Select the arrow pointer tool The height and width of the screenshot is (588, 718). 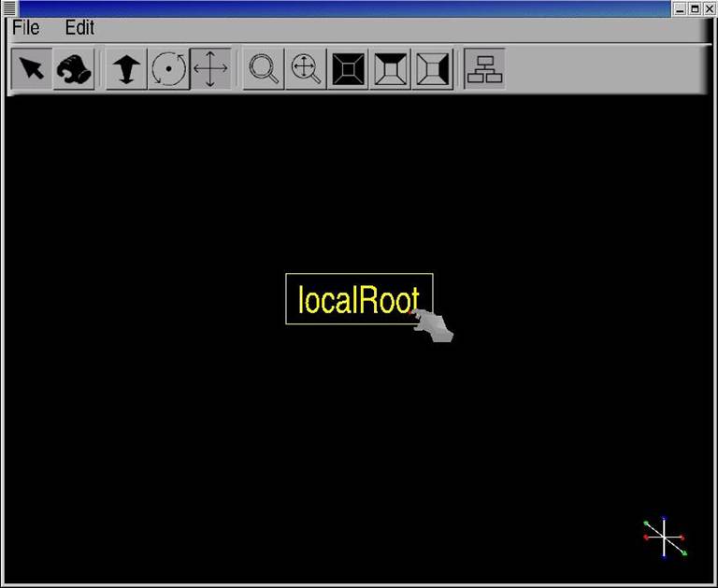[x=32, y=68]
